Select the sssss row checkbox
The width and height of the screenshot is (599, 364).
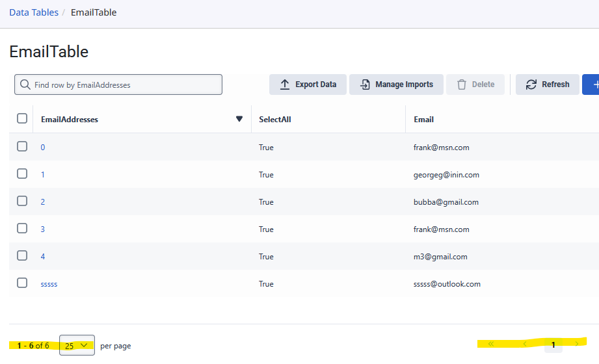click(22, 283)
